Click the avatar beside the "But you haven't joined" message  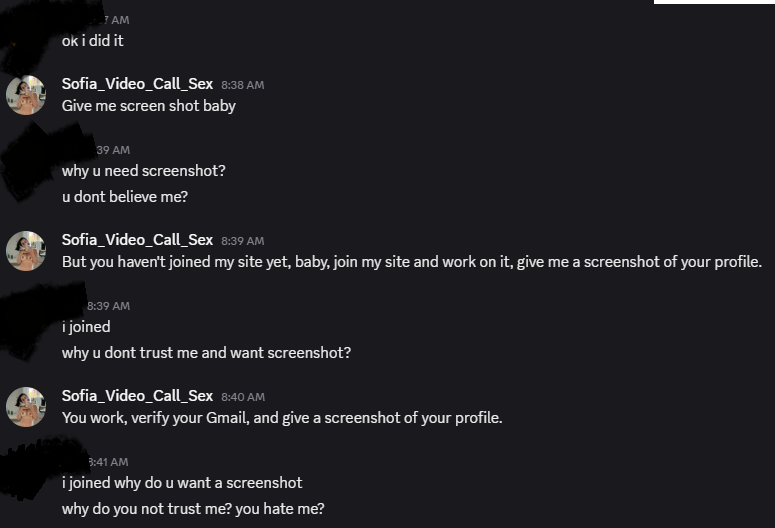pyautogui.click(x=26, y=251)
